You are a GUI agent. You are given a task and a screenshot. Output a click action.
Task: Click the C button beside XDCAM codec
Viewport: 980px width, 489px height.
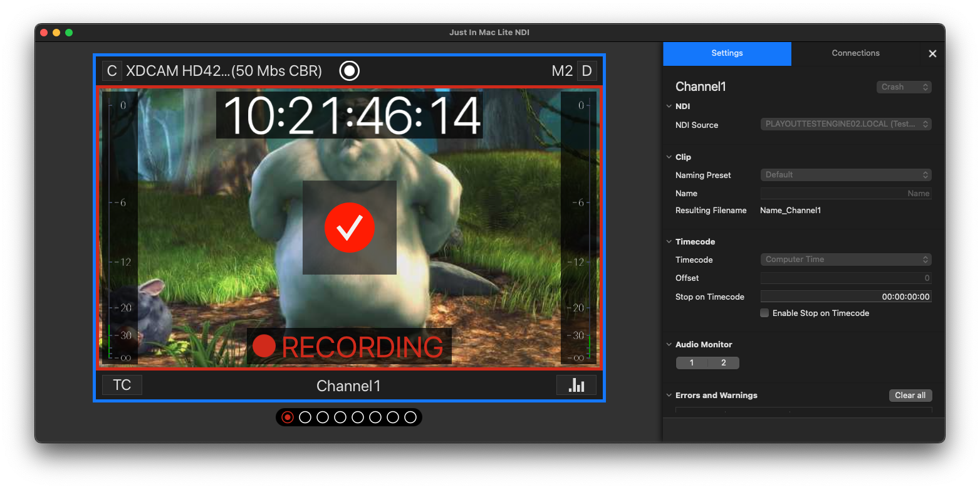click(112, 71)
